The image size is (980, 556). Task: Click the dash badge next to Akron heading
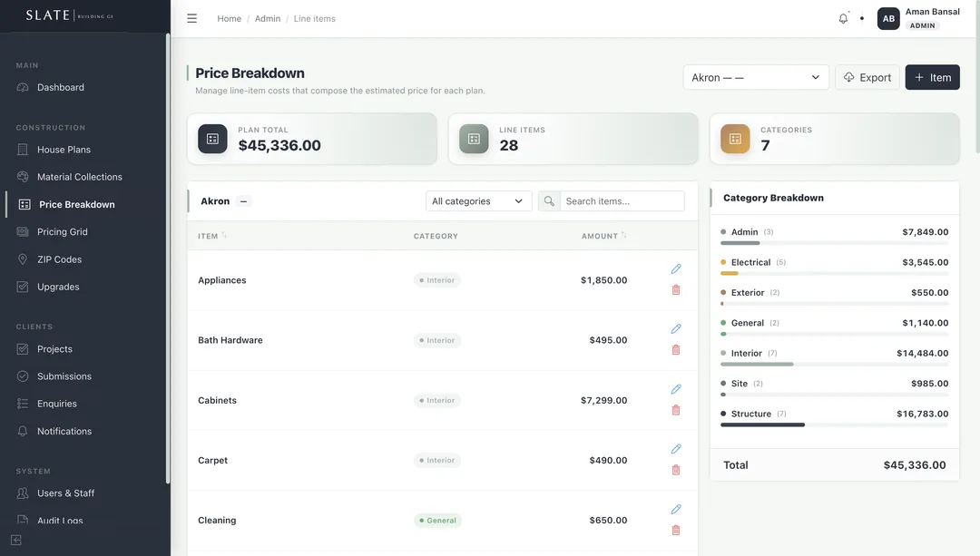click(244, 201)
